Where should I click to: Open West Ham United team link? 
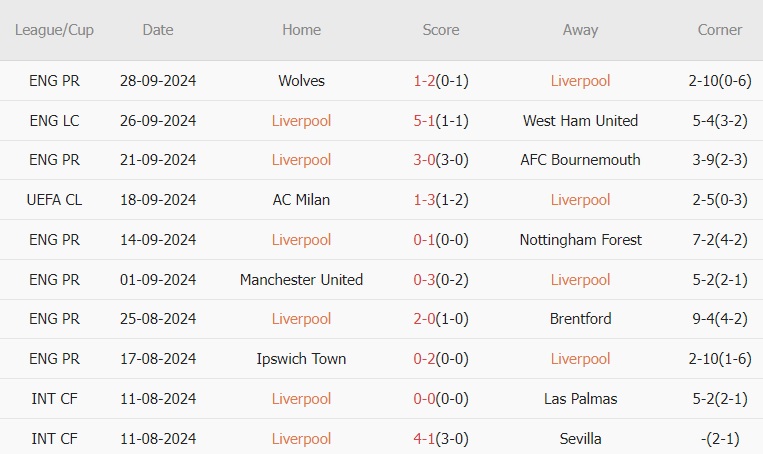[x=580, y=121]
